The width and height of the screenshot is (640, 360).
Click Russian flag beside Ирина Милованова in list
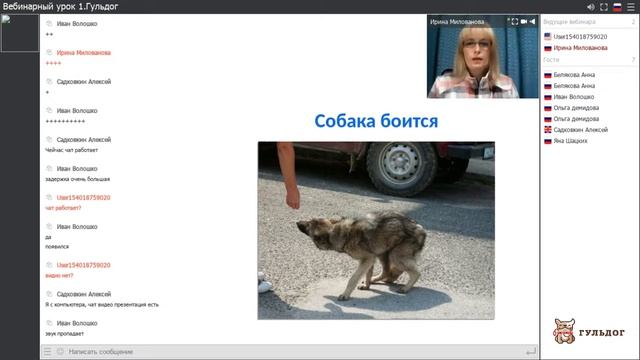(x=548, y=48)
